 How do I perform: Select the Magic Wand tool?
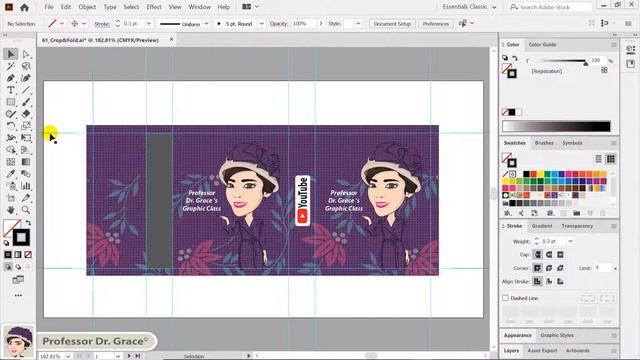[x=11, y=66]
